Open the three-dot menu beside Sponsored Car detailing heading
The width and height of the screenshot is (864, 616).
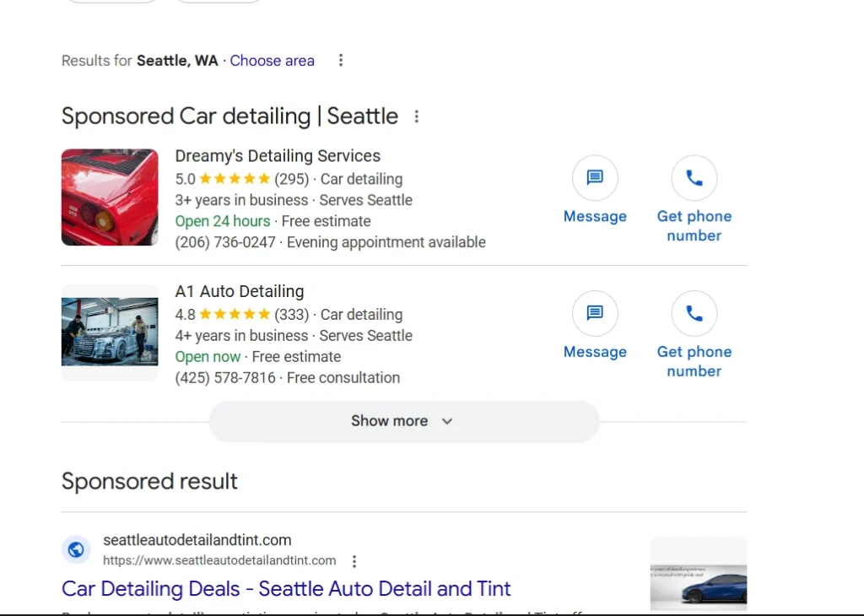pos(417,116)
